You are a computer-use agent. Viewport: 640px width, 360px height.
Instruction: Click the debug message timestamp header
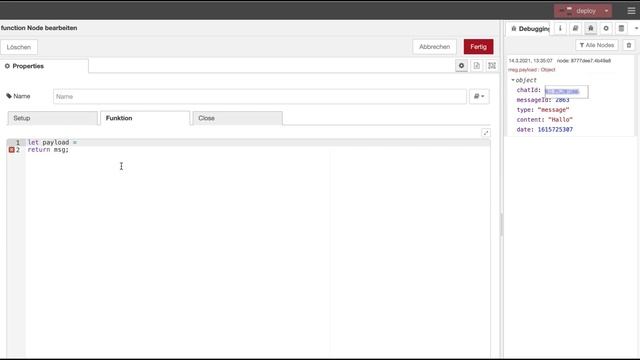point(530,60)
